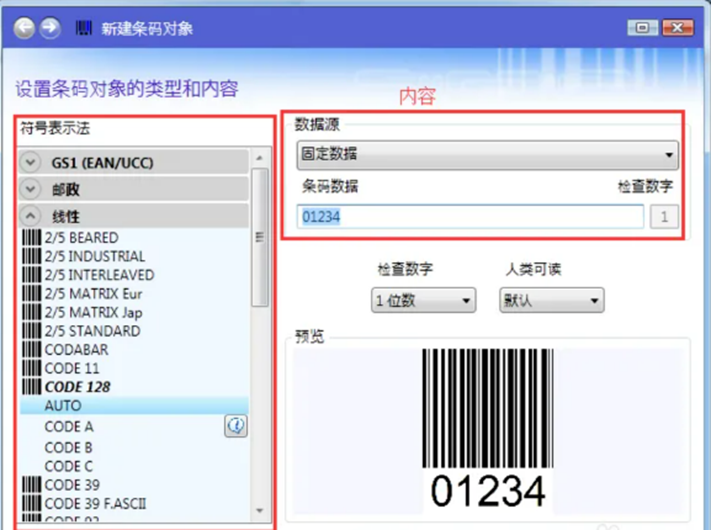This screenshot has height=530, width=711.
Task: Go back with the left arrow button
Action: (x=24, y=29)
